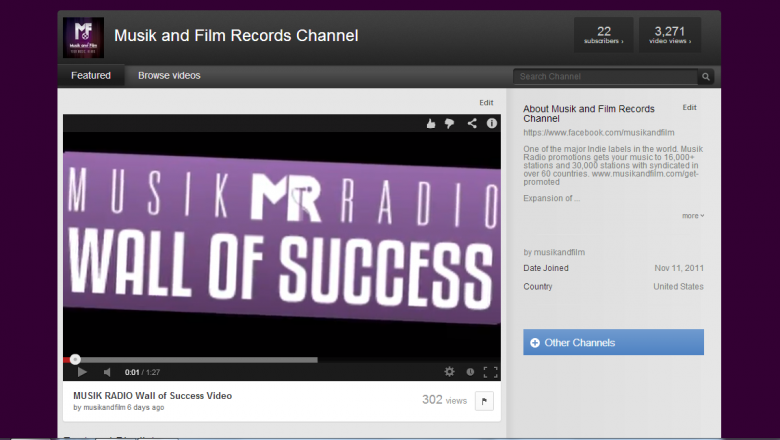Click the video progress bar scrubber

tap(75, 359)
